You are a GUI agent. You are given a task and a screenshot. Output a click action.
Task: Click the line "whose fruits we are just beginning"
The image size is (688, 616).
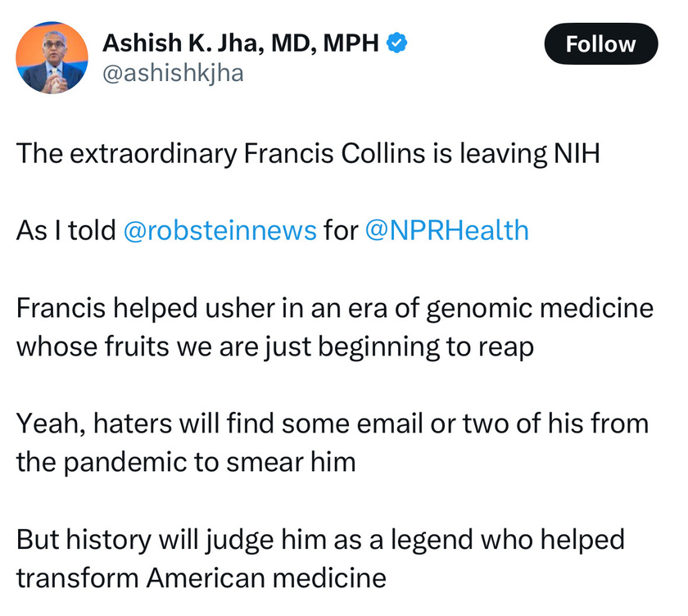(275, 346)
